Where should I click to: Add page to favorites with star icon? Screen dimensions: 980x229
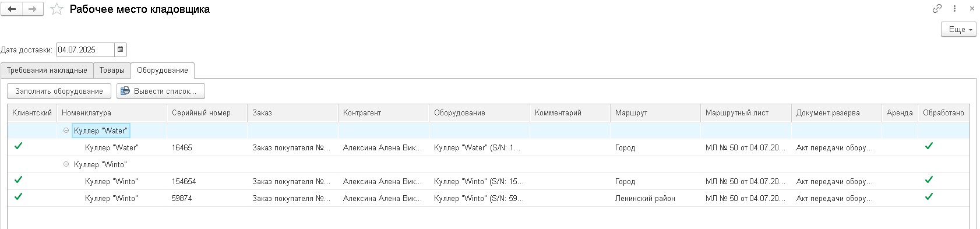click(x=57, y=9)
